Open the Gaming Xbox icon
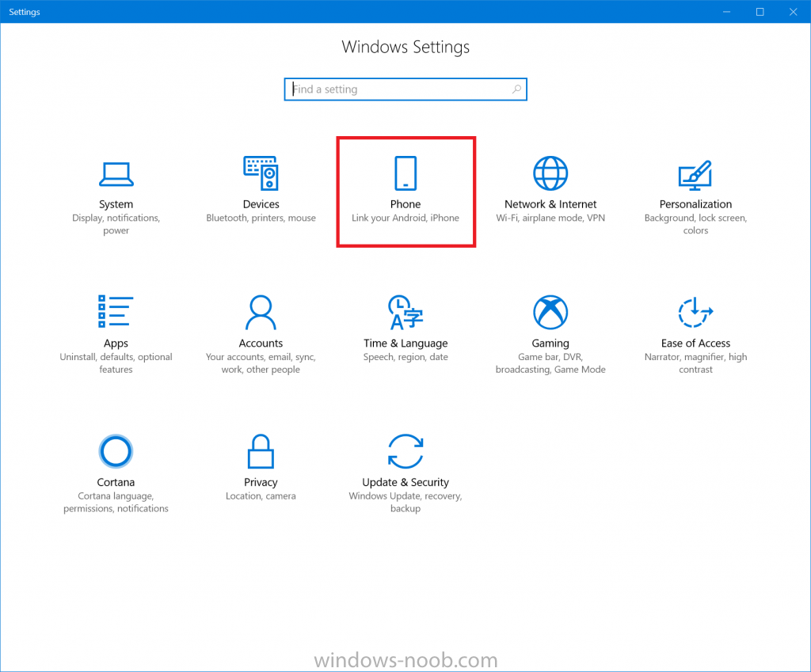This screenshot has width=811, height=672. (x=550, y=312)
